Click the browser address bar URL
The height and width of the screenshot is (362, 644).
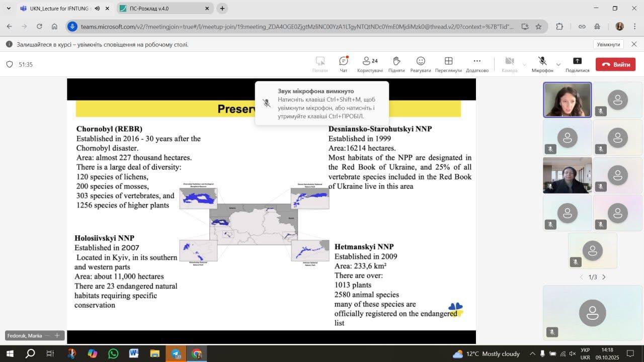297,27
